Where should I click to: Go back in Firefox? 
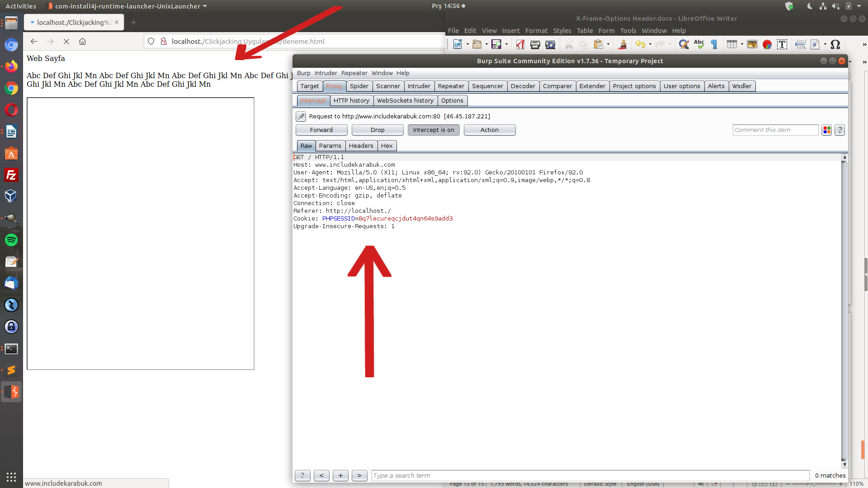point(34,42)
